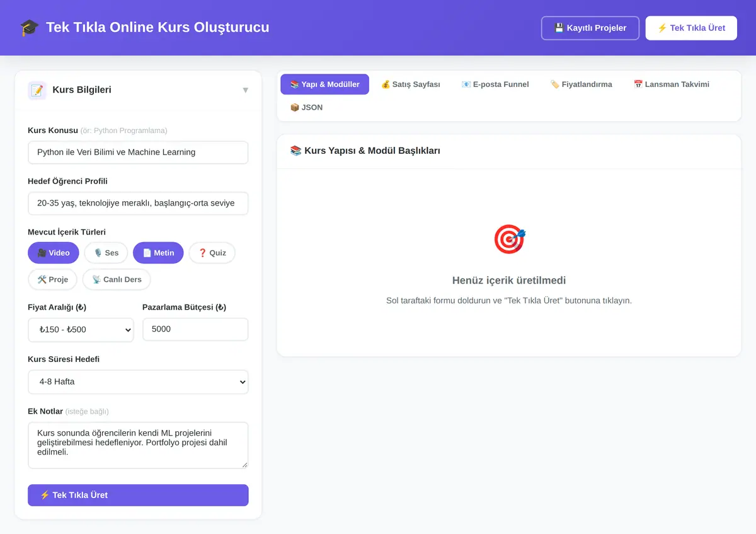756x534 pixels.
Task: Click the Mevcut İçerik Türleri label
Action: [67, 232]
